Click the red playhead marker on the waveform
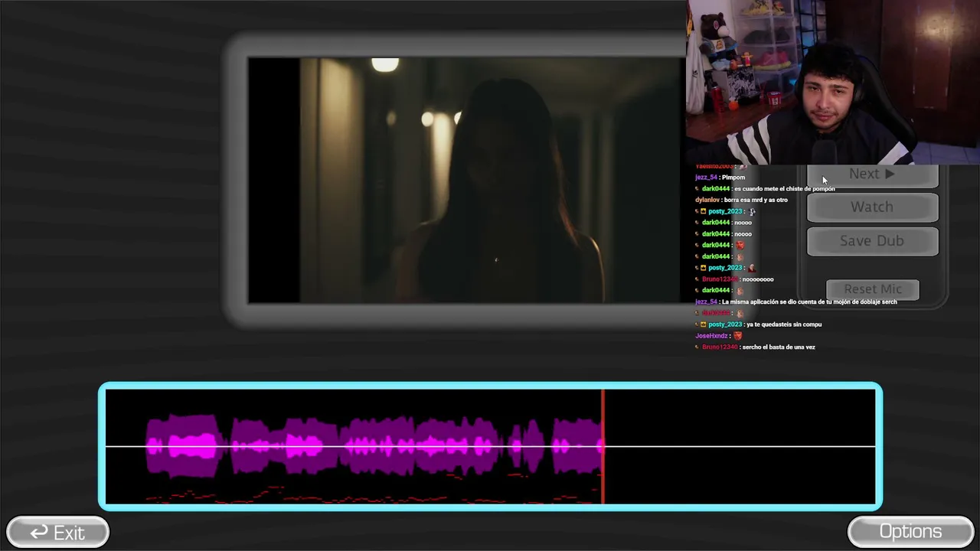The width and height of the screenshot is (980, 551). click(603, 447)
